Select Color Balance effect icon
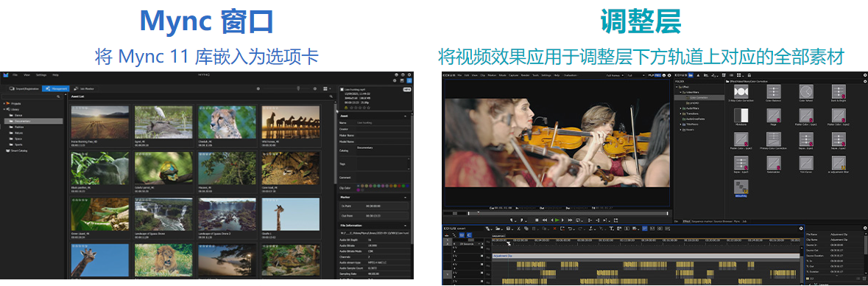 pyautogui.click(x=774, y=91)
